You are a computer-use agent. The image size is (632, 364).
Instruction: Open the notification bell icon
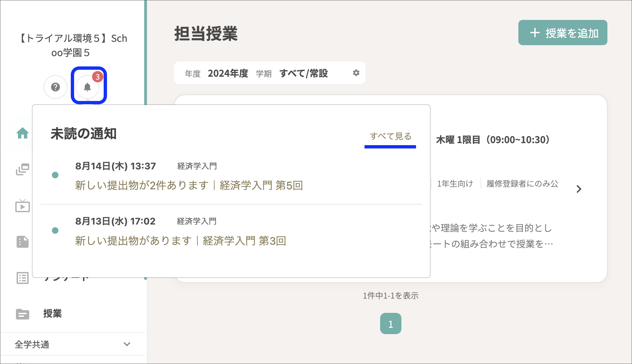pyautogui.click(x=87, y=87)
